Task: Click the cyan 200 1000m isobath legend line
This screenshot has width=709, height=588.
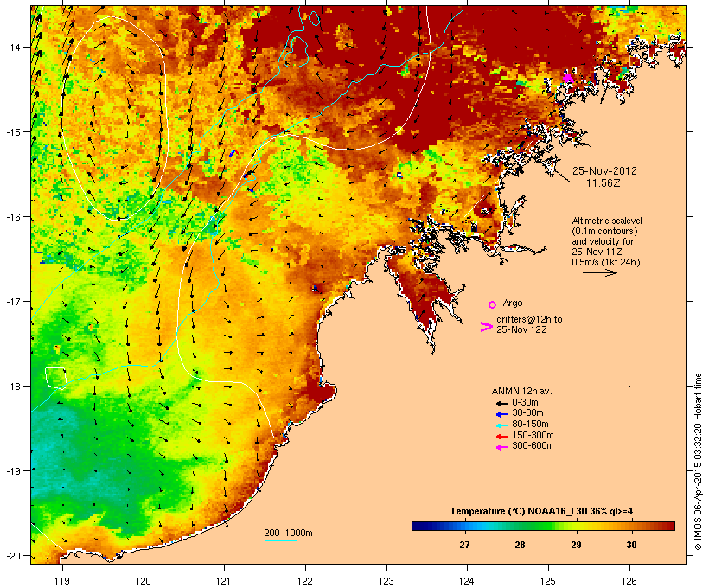Action: click(281, 541)
